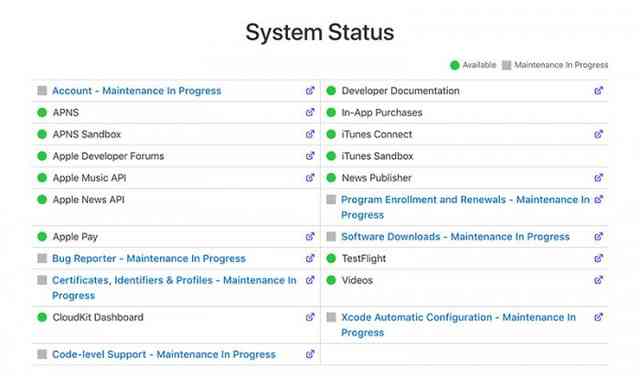
Task: Open CloudKit Dashboard external link icon
Action: (310, 317)
